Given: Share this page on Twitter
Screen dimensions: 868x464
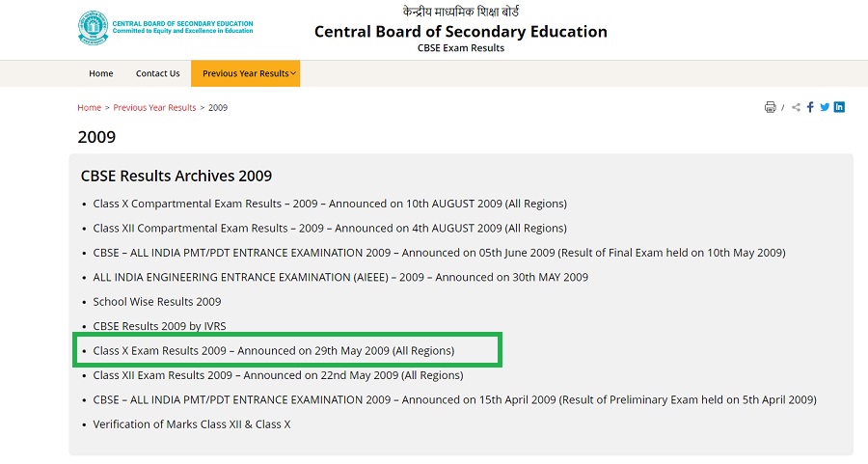Looking at the screenshot, I should pos(825,107).
